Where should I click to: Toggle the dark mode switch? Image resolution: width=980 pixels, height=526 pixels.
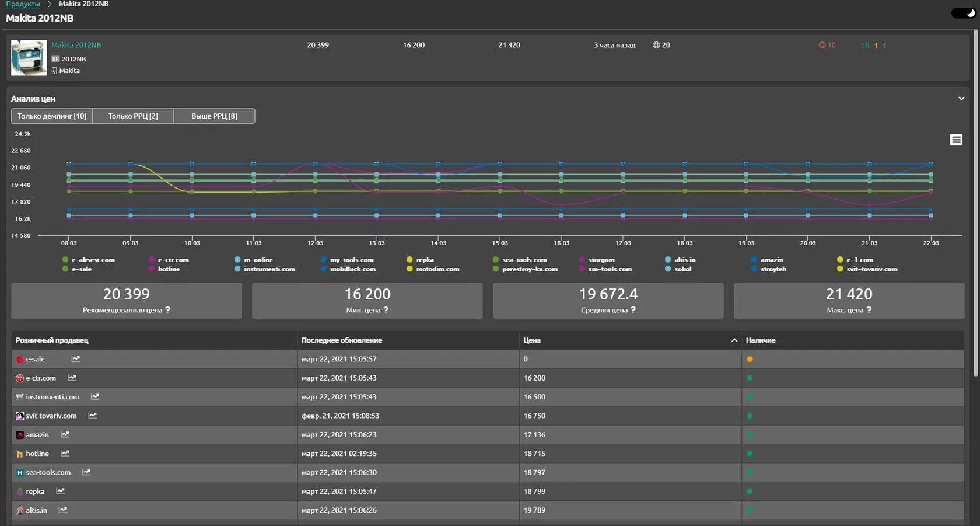pos(963,13)
